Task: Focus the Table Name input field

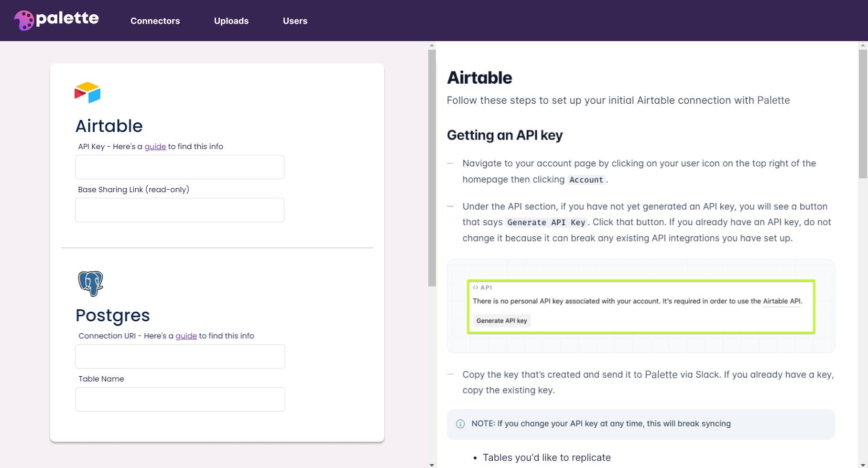Action: click(x=180, y=399)
